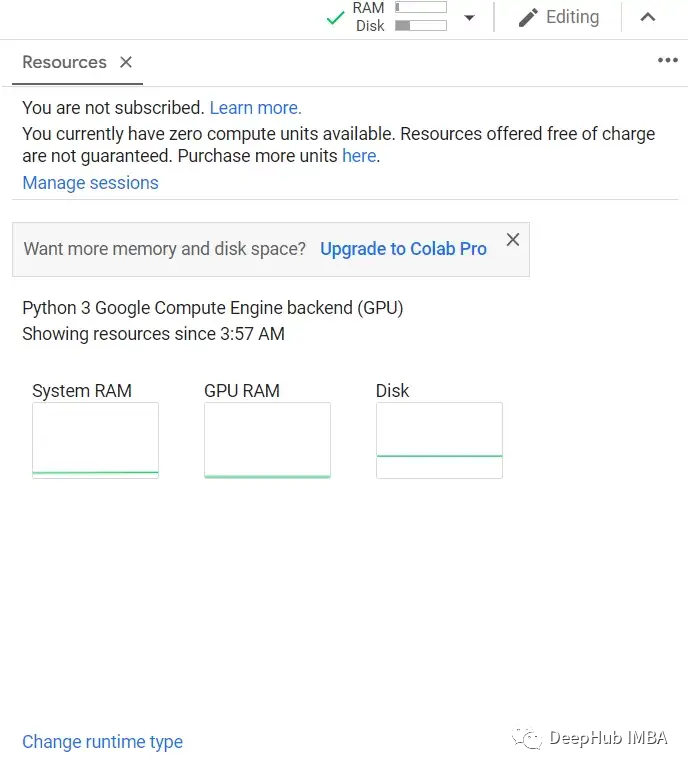Click the Disk usage bar in header
This screenshot has width=688, height=769.
click(x=421, y=26)
